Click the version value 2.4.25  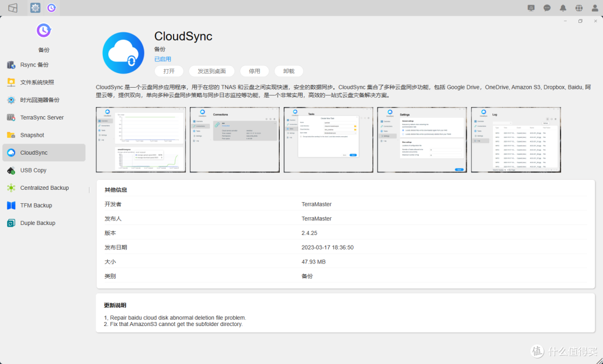coord(309,233)
